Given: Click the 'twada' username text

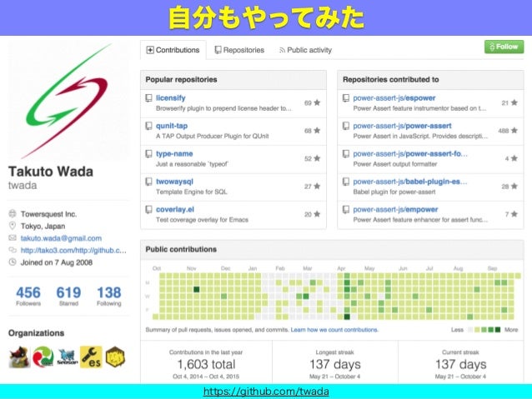Looking at the screenshot, I should [23, 186].
